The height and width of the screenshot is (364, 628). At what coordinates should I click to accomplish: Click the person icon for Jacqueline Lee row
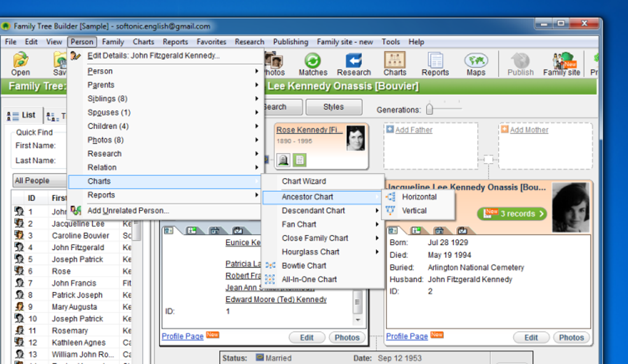(x=19, y=223)
